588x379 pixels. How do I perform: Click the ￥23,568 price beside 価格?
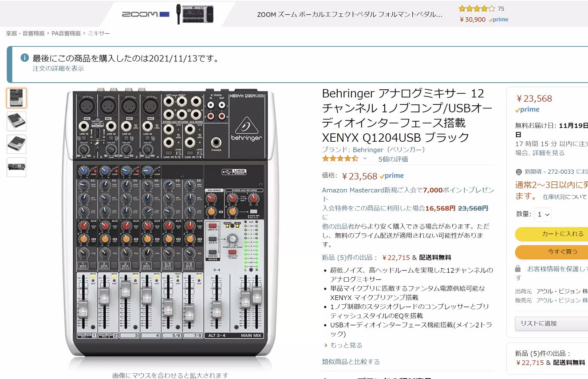[359, 176]
